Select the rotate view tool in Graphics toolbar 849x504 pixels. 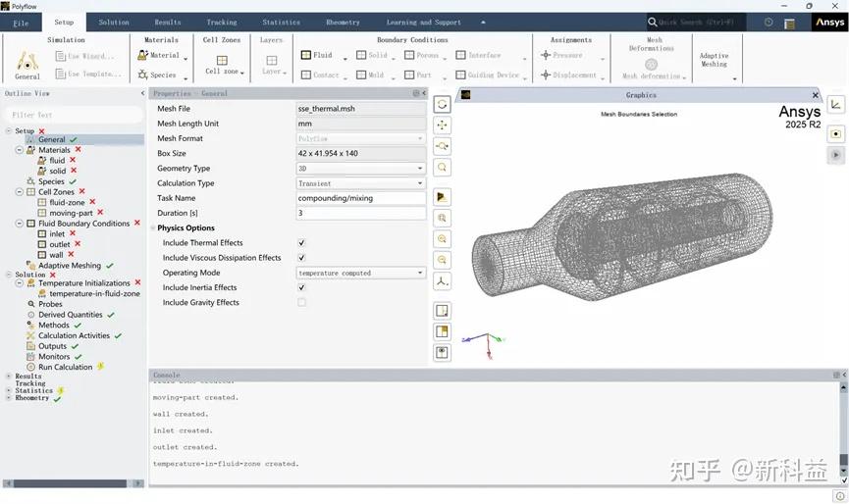click(x=442, y=104)
